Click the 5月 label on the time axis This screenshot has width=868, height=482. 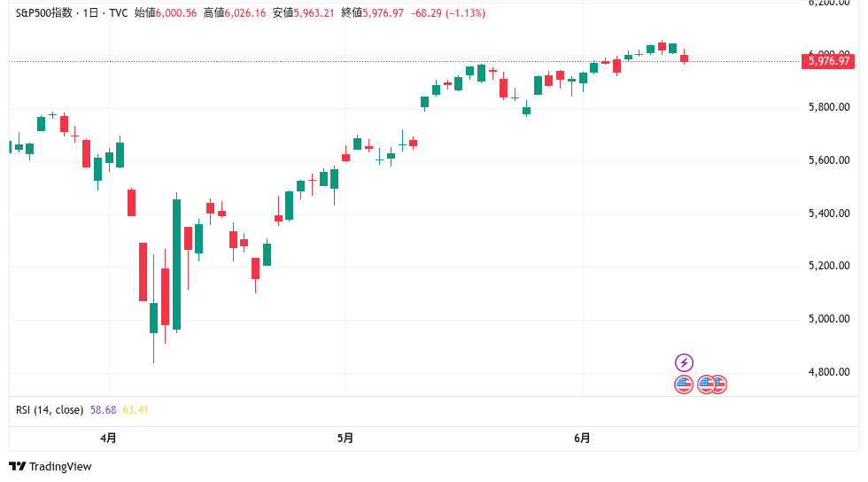345,439
